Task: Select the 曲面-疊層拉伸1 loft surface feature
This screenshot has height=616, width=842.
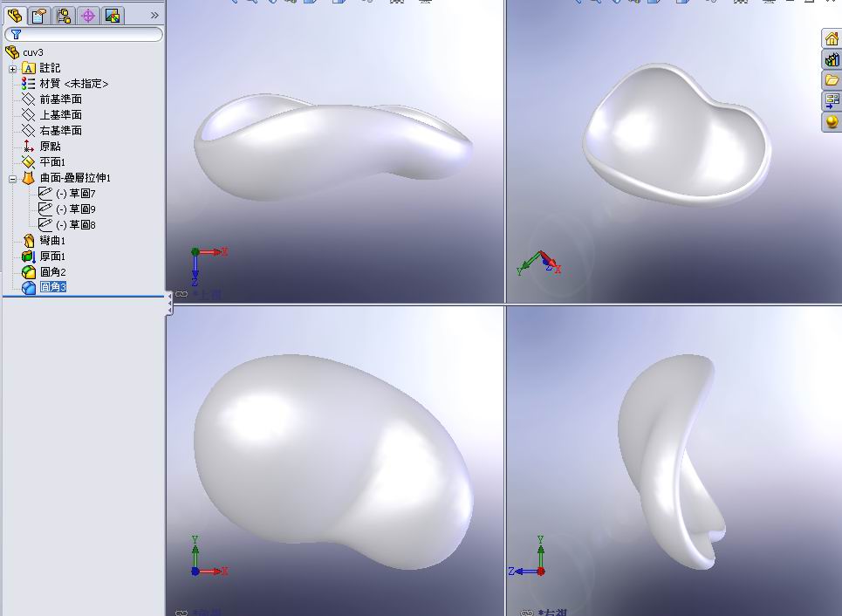Action: coord(75,178)
